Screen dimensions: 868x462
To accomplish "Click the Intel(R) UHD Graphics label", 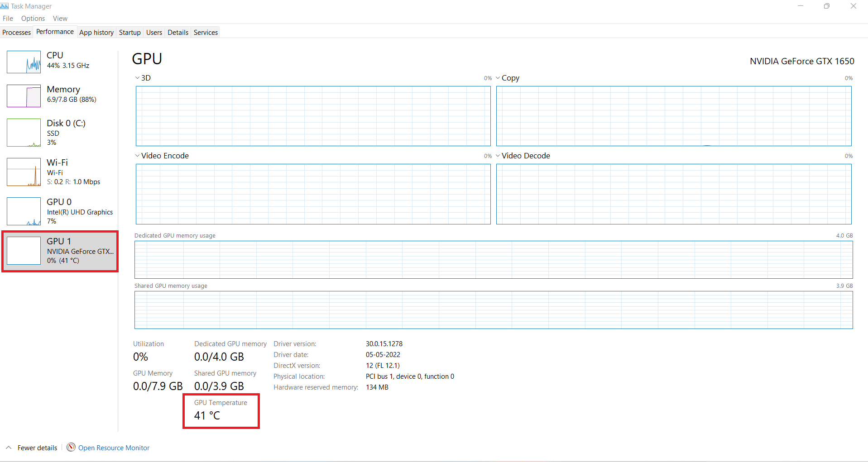I will (80, 212).
